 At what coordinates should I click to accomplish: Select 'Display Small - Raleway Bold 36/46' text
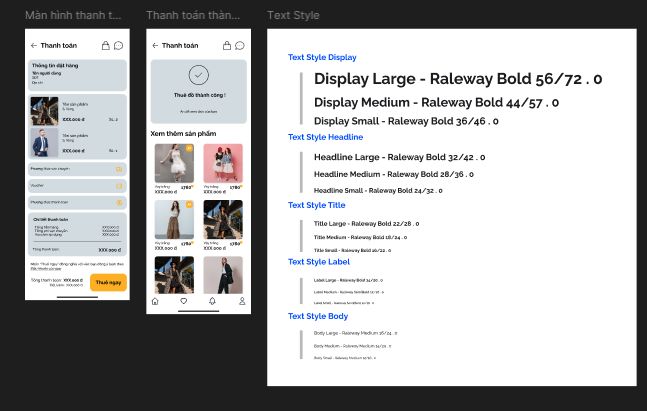[x=406, y=121]
